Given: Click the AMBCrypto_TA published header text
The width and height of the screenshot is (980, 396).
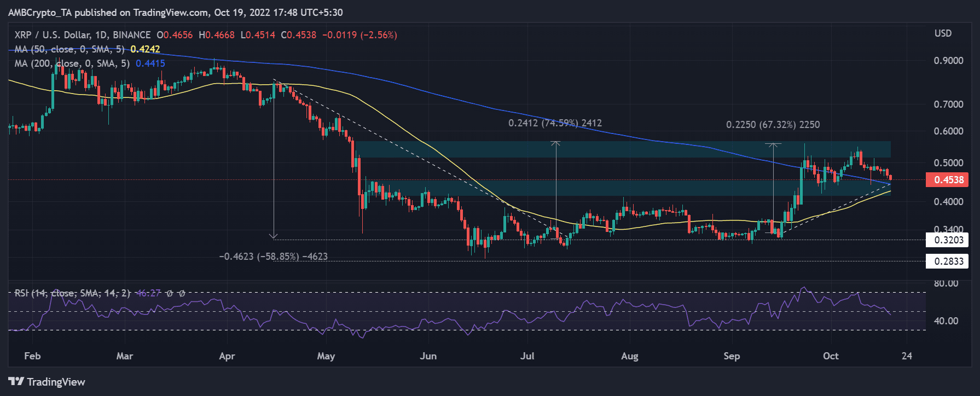Looking at the screenshot, I should tap(176, 13).
